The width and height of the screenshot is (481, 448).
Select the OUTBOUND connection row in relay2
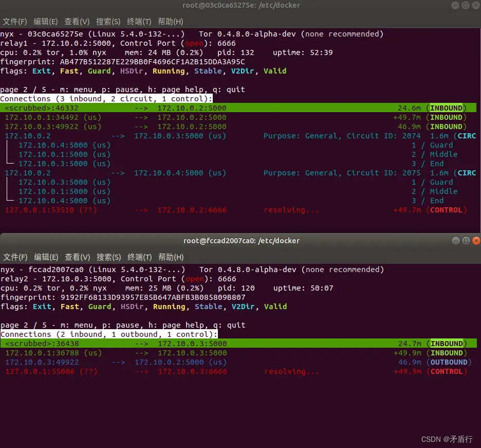point(154,362)
